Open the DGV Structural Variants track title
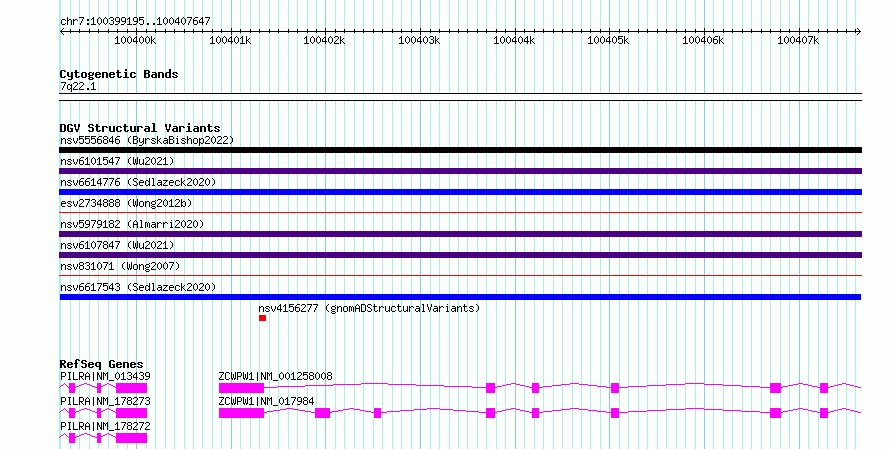Screen dimensions: 890x449 140,128
